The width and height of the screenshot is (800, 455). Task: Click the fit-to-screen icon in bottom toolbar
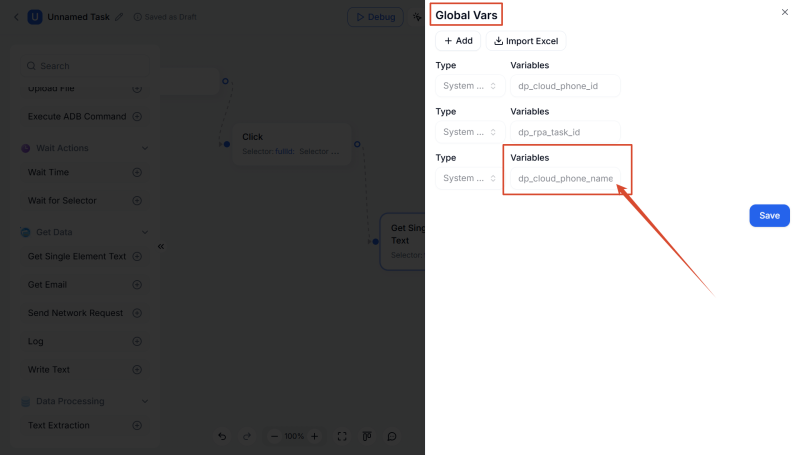342,436
